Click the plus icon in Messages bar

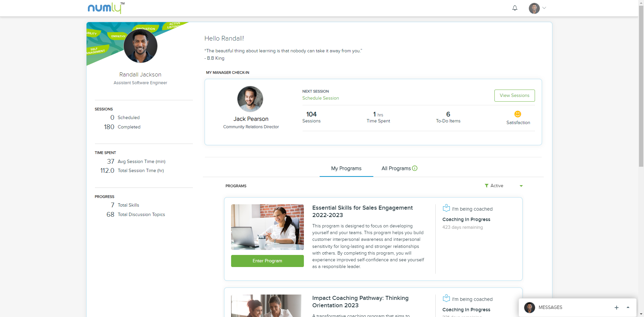click(x=616, y=308)
